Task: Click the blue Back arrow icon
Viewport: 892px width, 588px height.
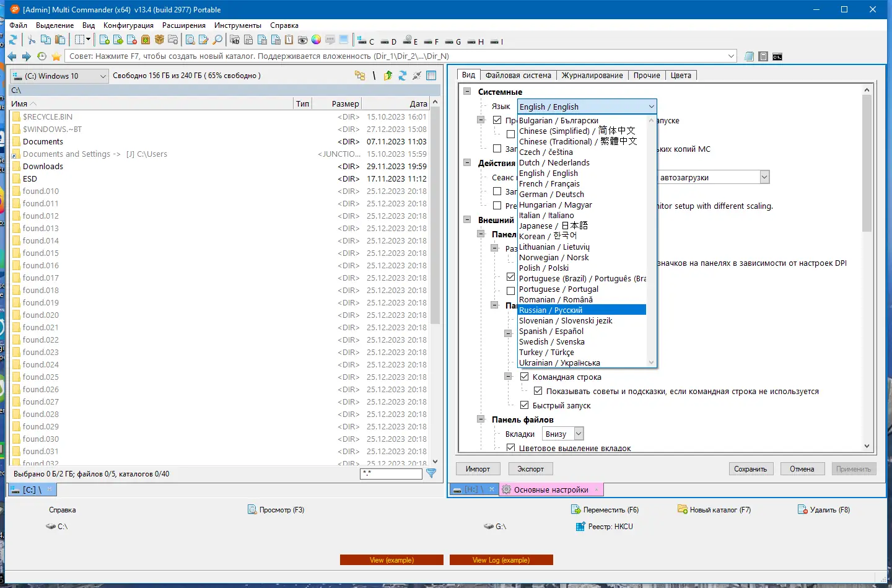Action: [12, 56]
